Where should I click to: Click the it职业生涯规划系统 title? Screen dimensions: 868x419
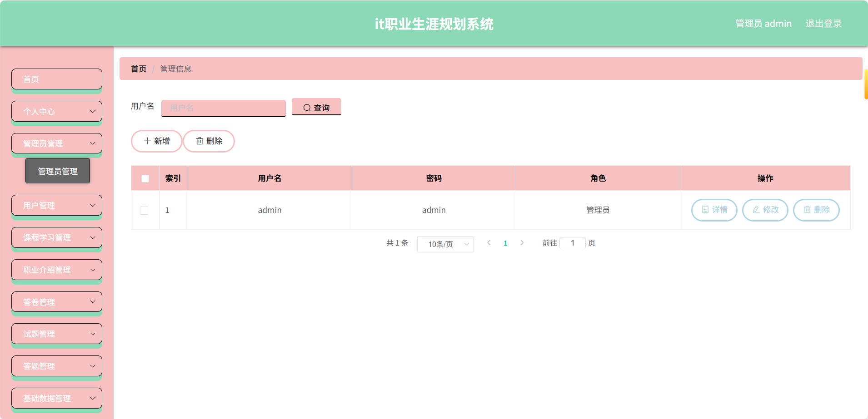click(434, 24)
